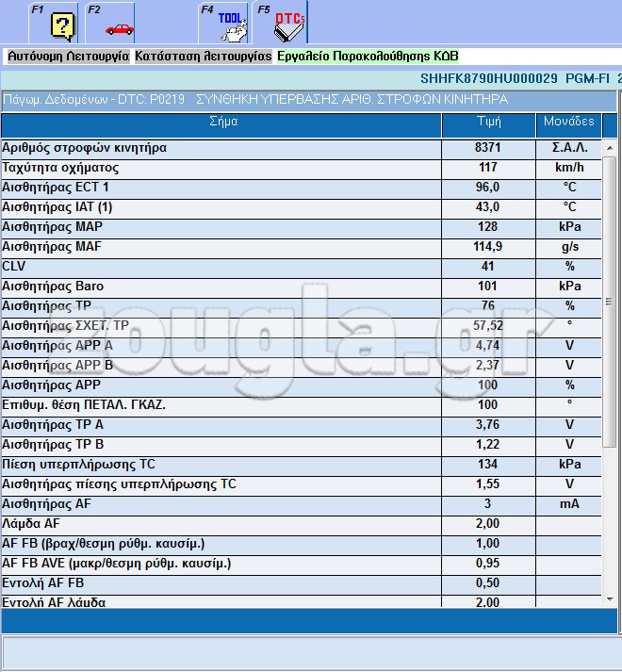The height and width of the screenshot is (672, 622).
Task: Click the vertical scrollbar thumb
Action: 610,303
